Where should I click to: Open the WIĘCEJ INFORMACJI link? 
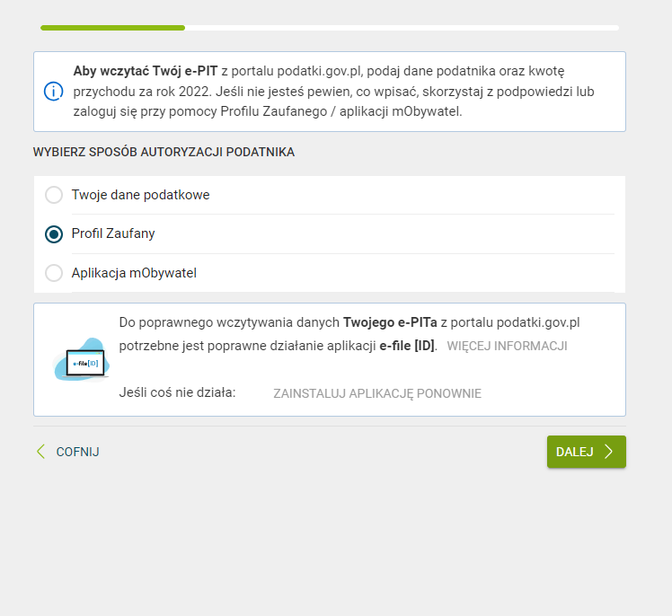tap(507, 346)
